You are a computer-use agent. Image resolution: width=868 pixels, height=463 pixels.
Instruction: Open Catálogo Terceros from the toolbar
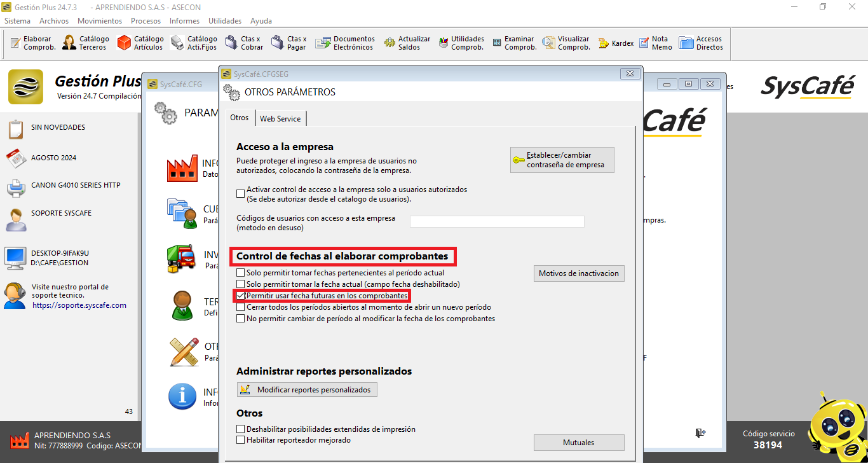coord(69,43)
